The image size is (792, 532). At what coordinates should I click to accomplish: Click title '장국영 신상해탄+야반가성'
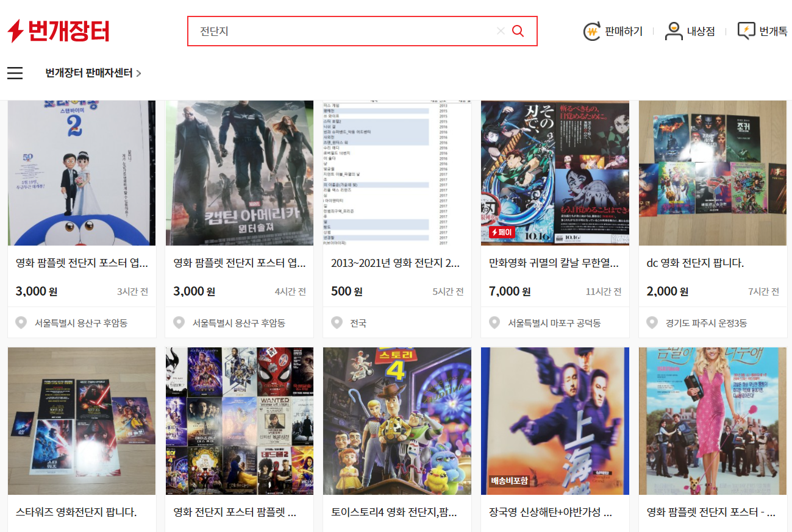pos(551,512)
